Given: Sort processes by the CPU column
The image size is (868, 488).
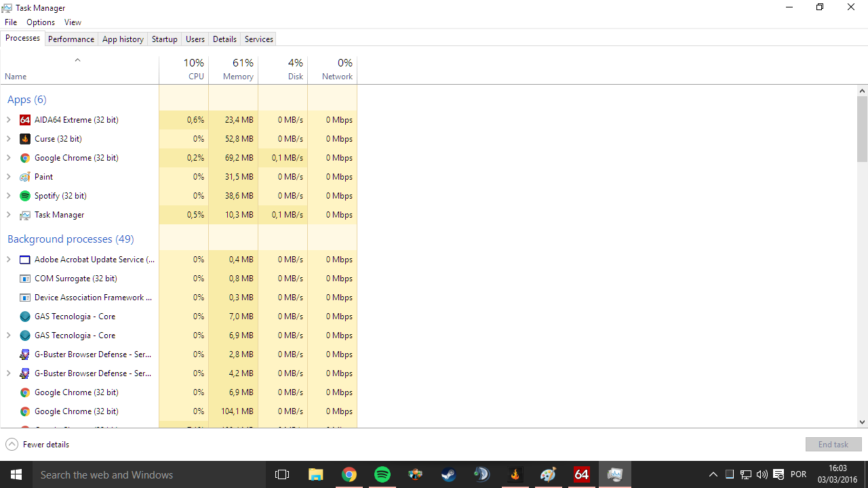Looking at the screenshot, I should click(x=184, y=69).
